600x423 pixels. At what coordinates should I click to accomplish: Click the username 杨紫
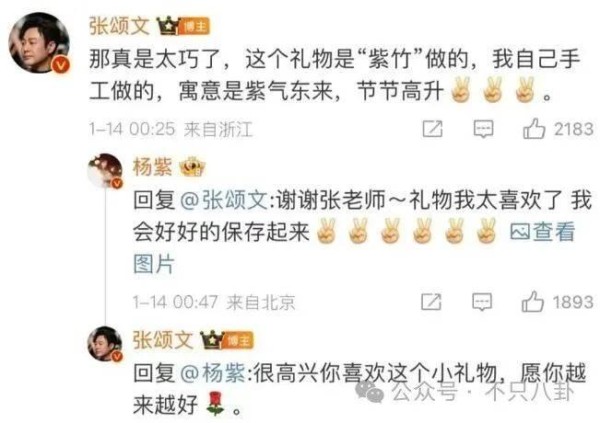point(152,167)
